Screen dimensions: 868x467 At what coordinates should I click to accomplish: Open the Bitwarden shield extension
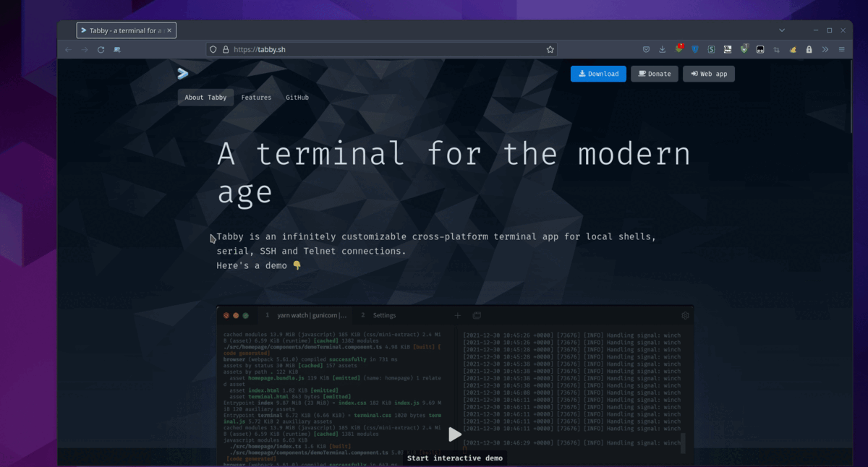click(695, 49)
